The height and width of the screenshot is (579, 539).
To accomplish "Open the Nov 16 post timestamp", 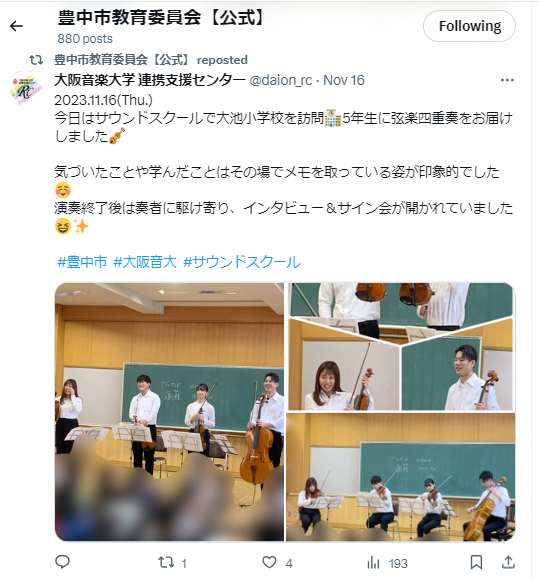I will pyautogui.click(x=344, y=80).
